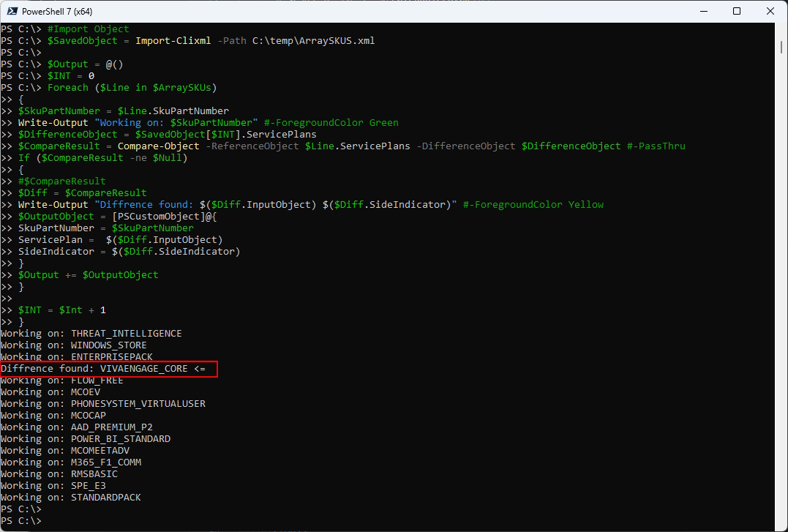
Task: Click the '#-PassThru' comment
Action: (656, 146)
